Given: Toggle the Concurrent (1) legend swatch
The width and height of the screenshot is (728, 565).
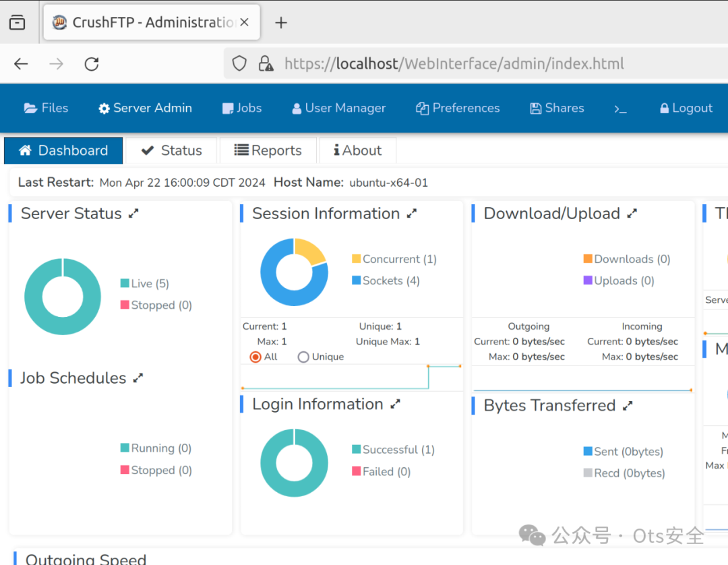Looking at the screenshot, I should tap(357, 259).
